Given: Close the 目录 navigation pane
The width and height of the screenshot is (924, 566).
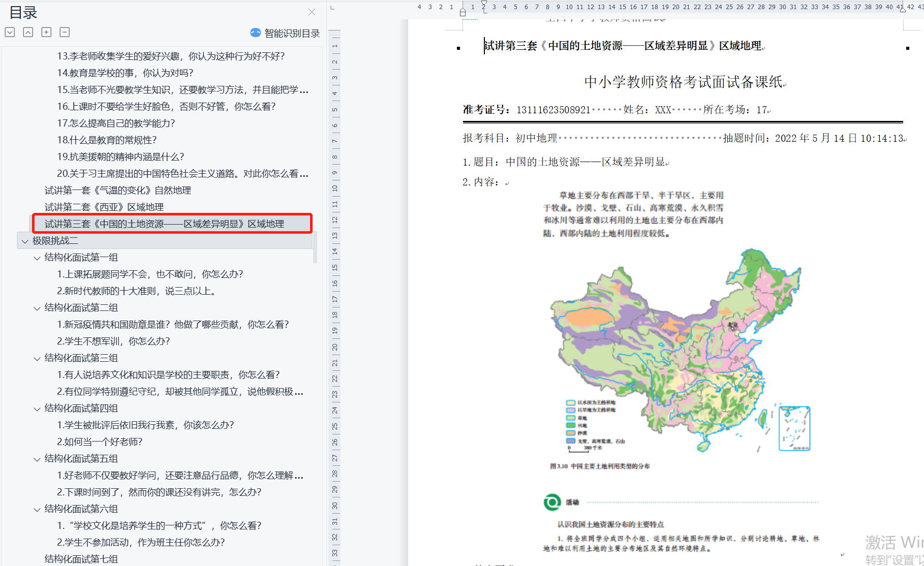Looking at the screenshot, I should (312, 12).
